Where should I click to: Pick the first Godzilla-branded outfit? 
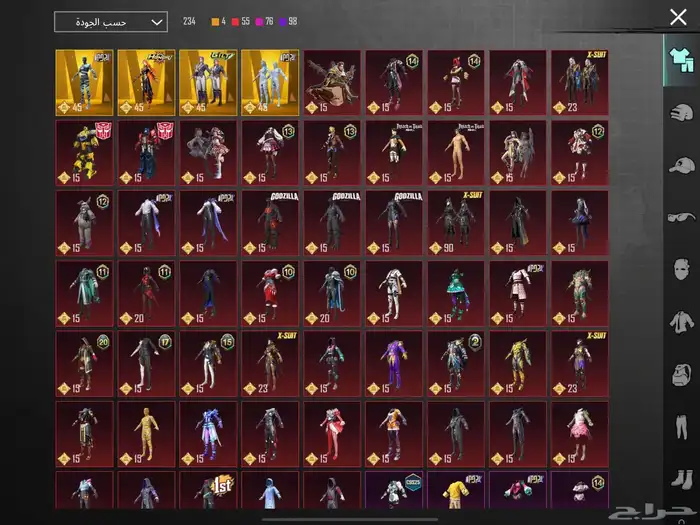coord(270,223)
